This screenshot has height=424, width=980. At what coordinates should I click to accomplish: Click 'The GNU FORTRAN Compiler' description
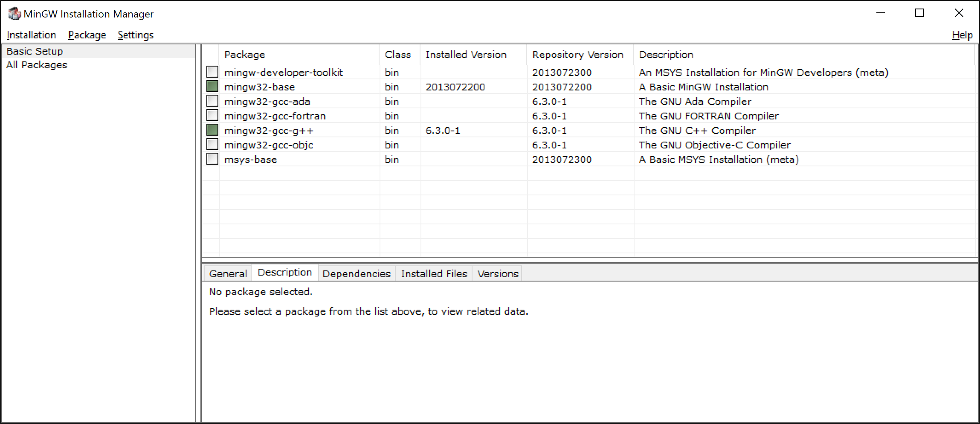coord(709,116)
